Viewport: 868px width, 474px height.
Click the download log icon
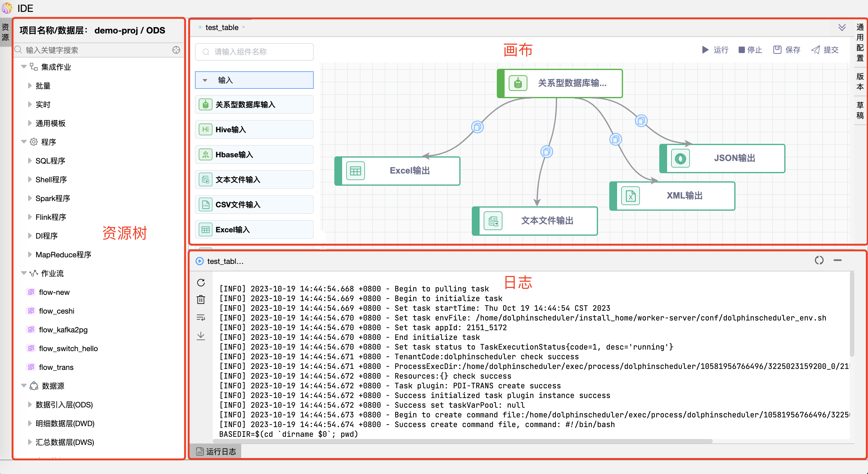pyautogui.click(x=201, y=335)
